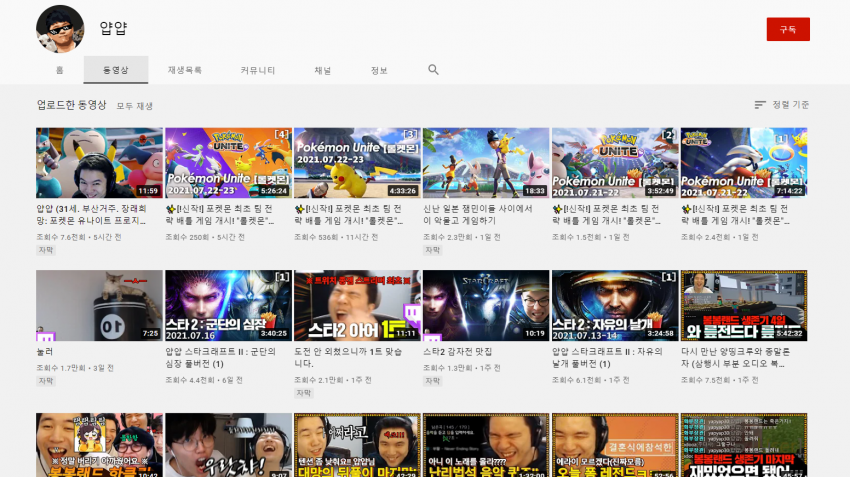
Task: Click the 업로드한 동영상 heading
Action: point(72,105)
